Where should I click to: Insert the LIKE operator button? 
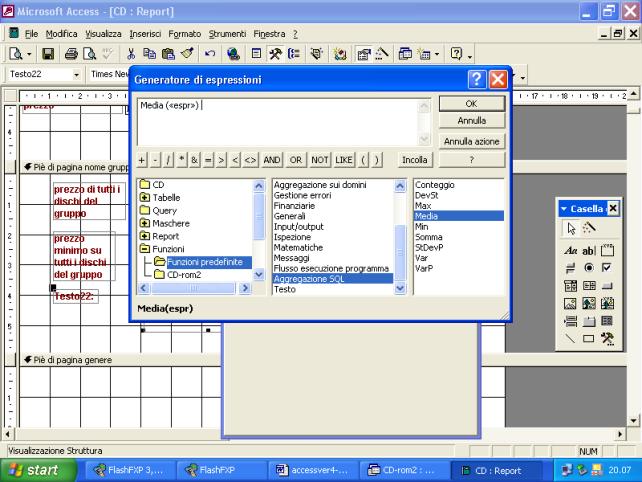(344, 160)
